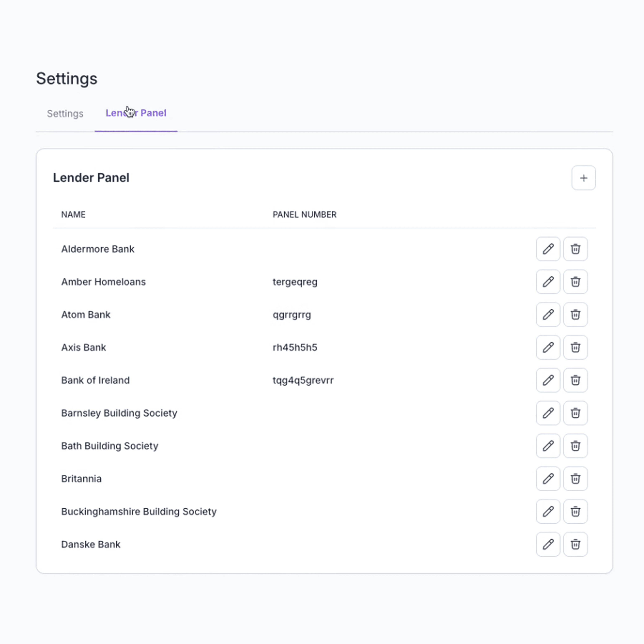Delete the Bath Building Society row
Screen dimensions: 644x644
coord(575,446)
